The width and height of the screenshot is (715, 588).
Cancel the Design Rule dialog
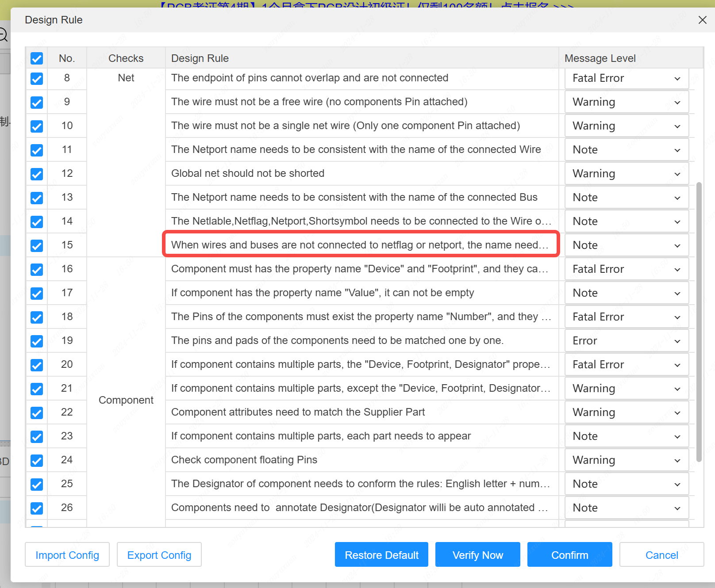(x=661, y=555)
